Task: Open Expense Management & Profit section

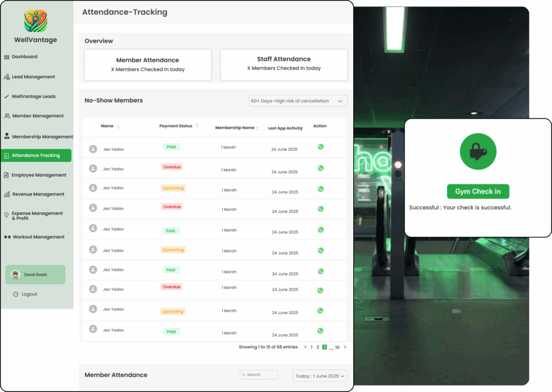Action: [x=37, y=215]
